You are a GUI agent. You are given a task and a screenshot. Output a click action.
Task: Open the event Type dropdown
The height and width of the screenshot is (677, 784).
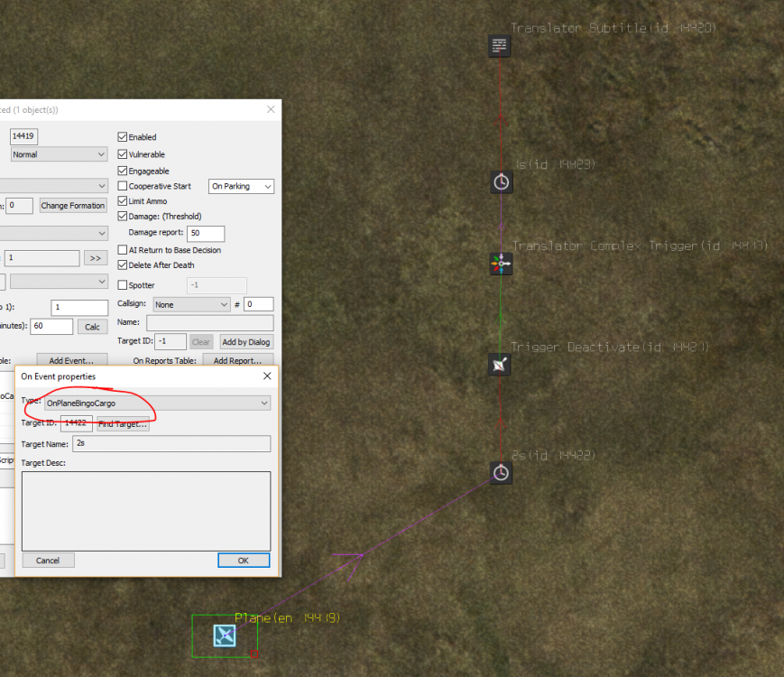[x=158, y=403]
